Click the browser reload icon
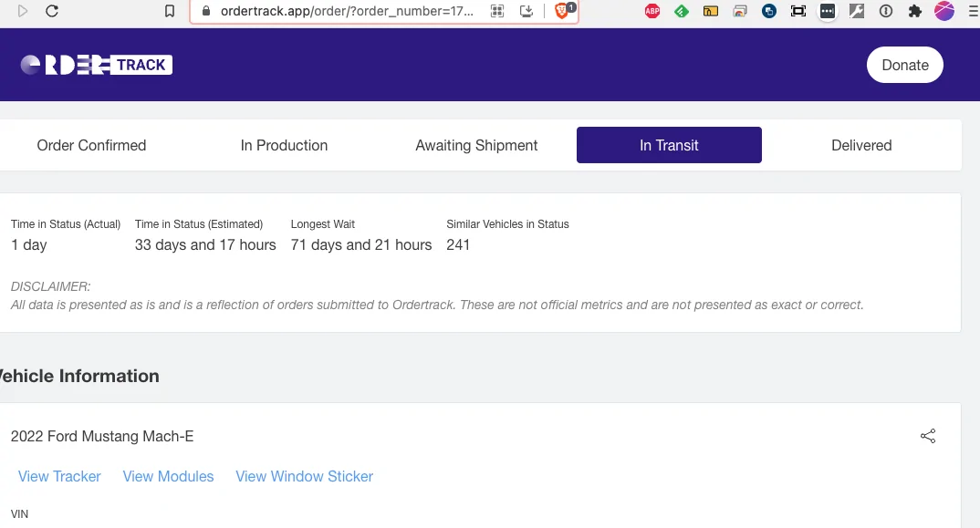This screenshot has height=528, width=980. (x=52, y=11)
